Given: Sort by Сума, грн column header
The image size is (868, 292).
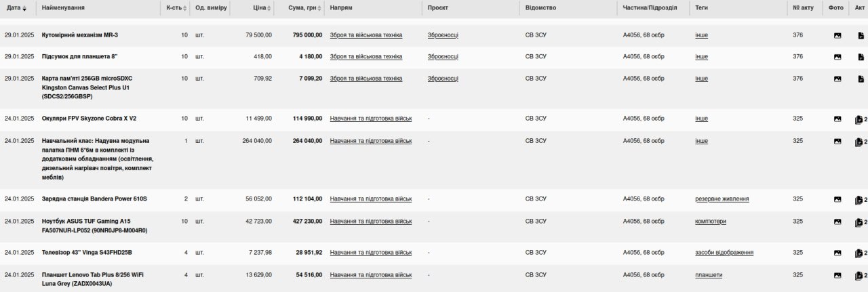Looking at the screenshot, I should point(303,8).
